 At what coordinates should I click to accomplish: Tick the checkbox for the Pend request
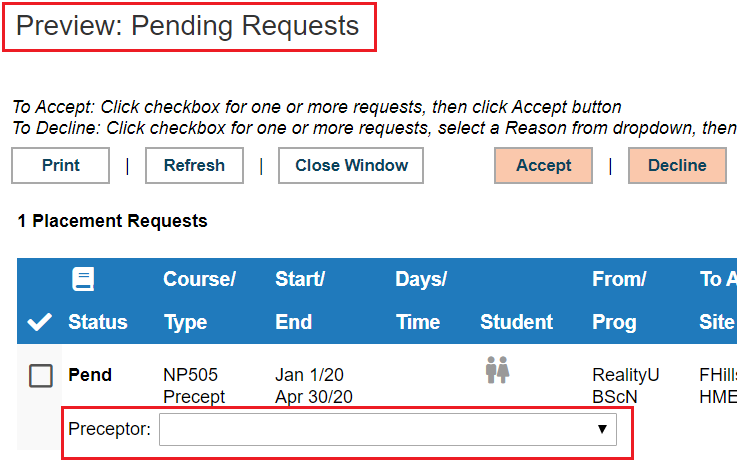click(41, 375)
